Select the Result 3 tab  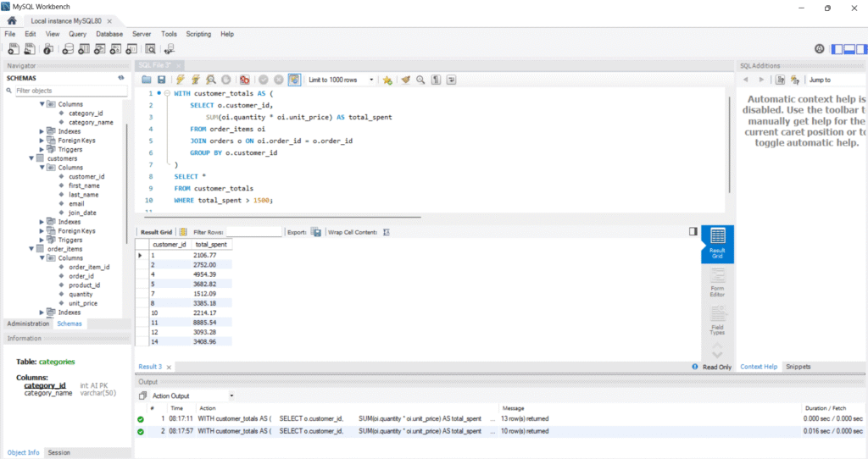pyautogui.click(x=150, y=367)
